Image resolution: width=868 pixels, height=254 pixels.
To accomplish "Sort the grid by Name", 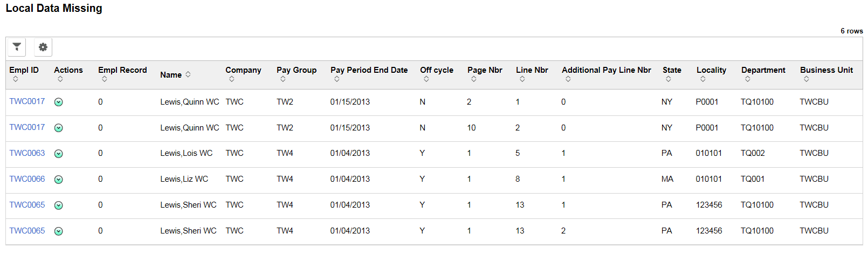I will (188, 74).
